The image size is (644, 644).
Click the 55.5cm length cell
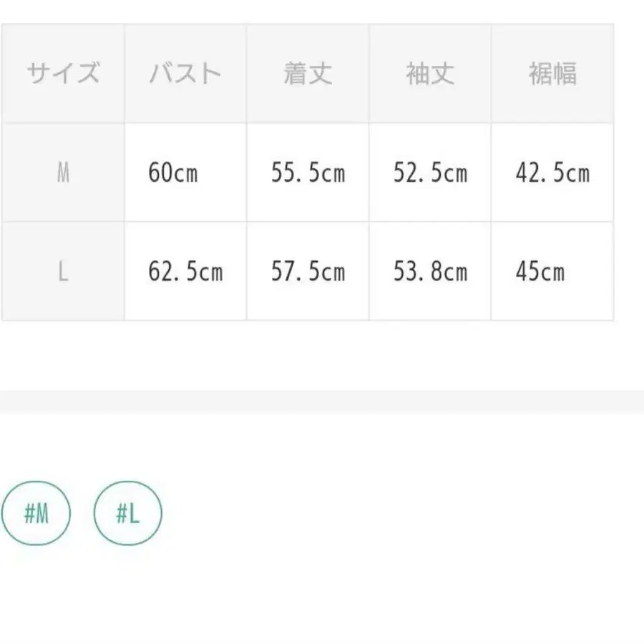coord(308,173)
